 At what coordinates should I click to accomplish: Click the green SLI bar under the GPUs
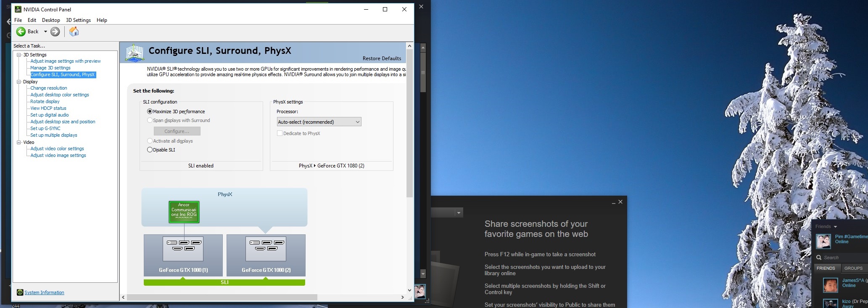pyautogui.click(x=224, y=282)
